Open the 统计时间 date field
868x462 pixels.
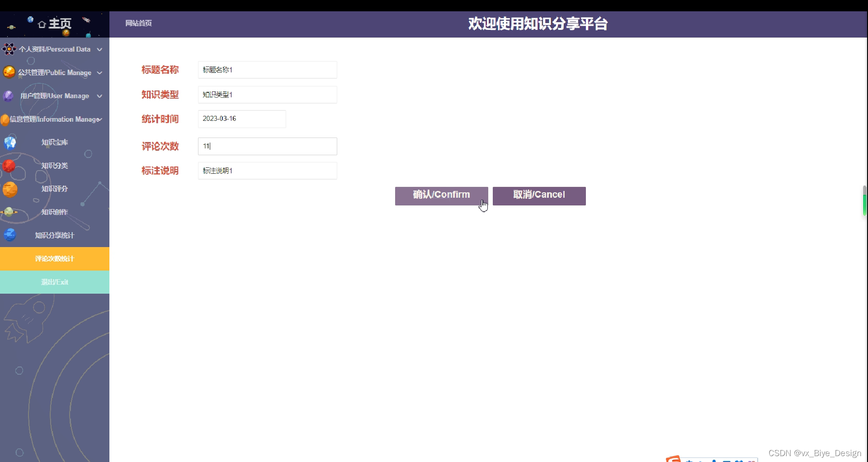(242, 119)
